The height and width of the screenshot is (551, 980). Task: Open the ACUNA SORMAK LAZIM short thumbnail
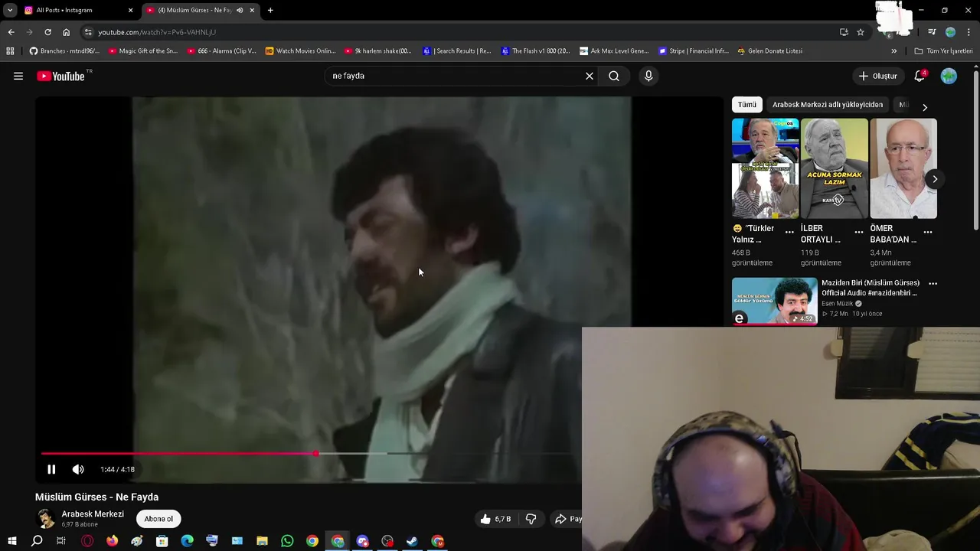[834, 168]
